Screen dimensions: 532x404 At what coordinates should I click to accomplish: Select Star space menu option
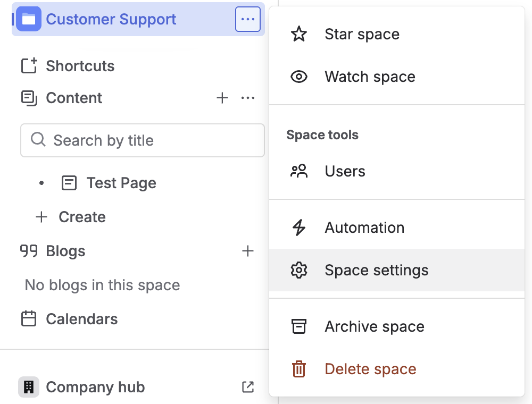click(362, 35)
